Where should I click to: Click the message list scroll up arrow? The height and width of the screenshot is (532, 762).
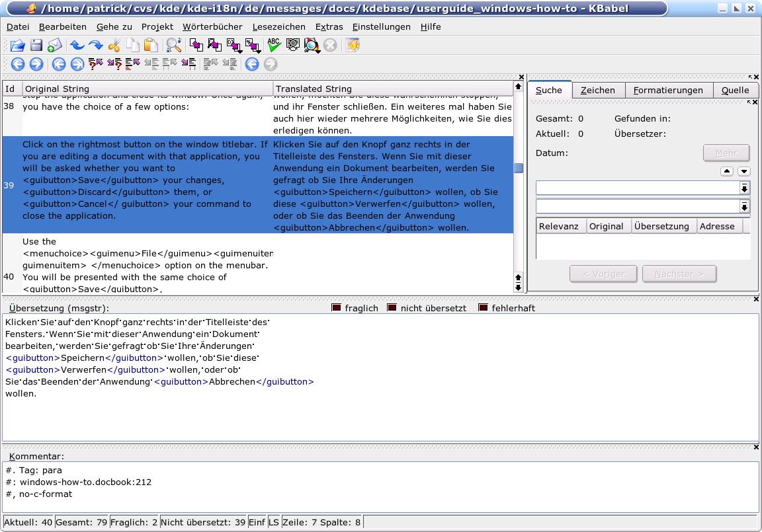[519, 87]
